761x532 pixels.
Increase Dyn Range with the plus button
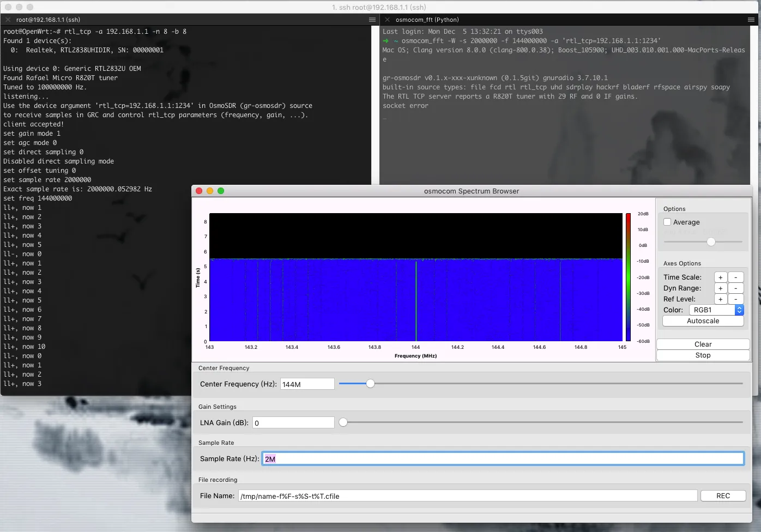click(x=721, y=288)
